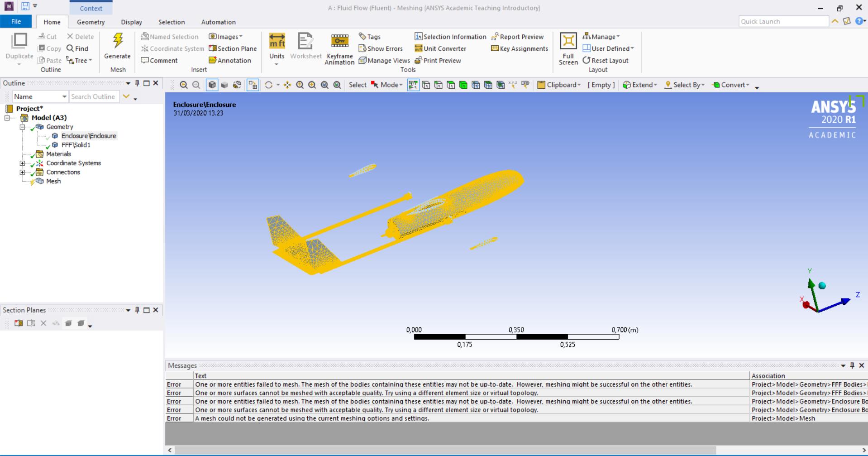Viewport: 868px width, 456px height.
Task: Click the Print Preview icon
Action: pyautogui.click(x=418, y=60)
